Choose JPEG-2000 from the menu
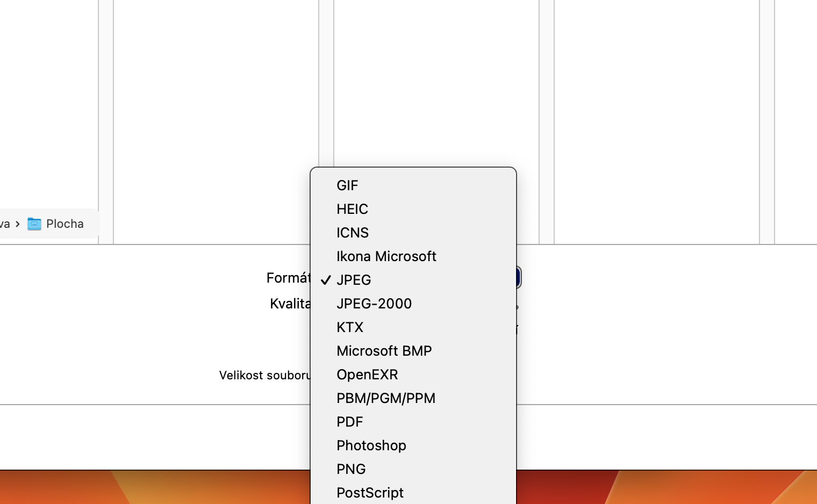The image size is (817, 504). click(374, 304)
